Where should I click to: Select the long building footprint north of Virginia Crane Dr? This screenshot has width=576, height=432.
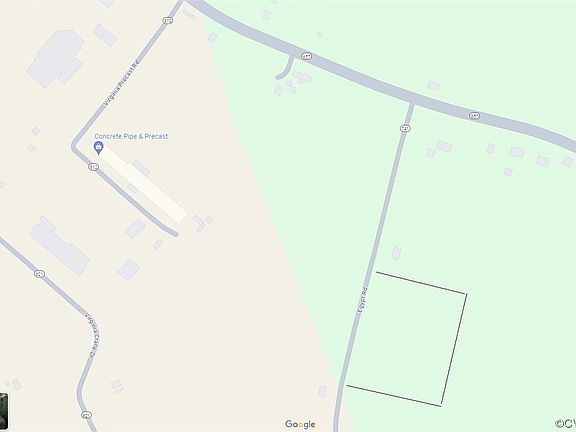pyautogui.click(x=59, y=246)
